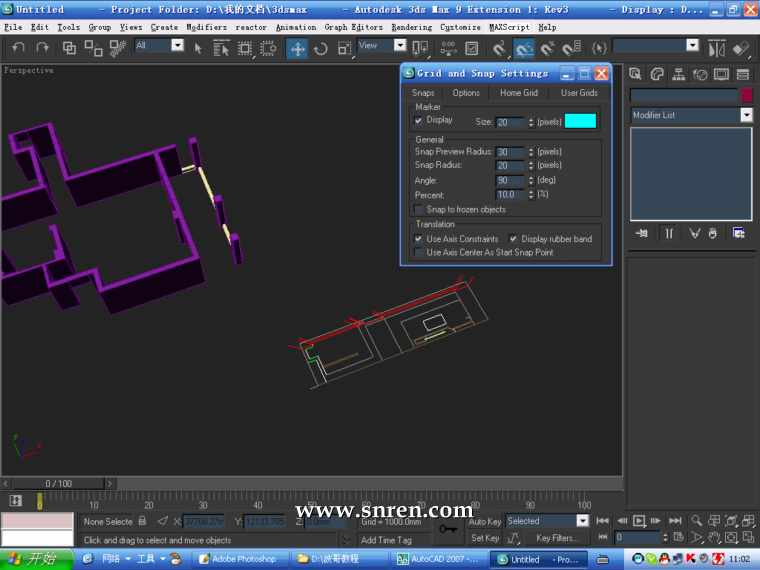
Task: Enable Snap to frozen objects checkbox
Action: pyautogui.click(x=420, y=210)
